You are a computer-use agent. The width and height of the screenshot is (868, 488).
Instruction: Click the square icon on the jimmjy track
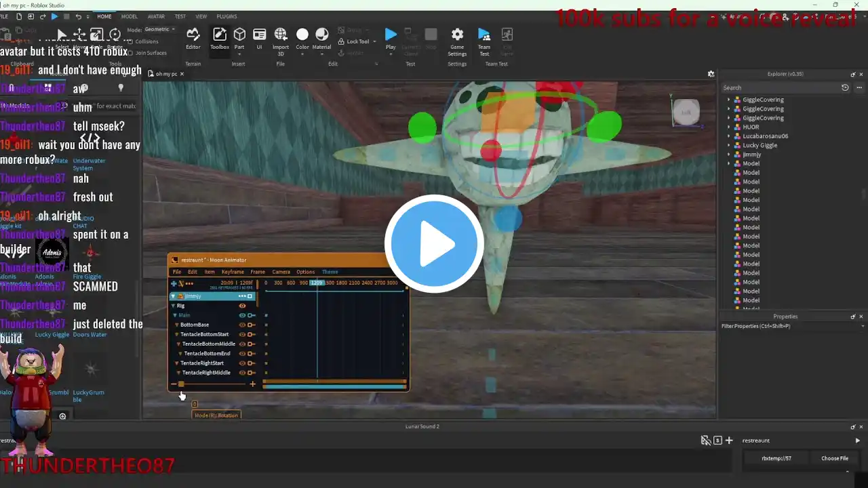250,296
